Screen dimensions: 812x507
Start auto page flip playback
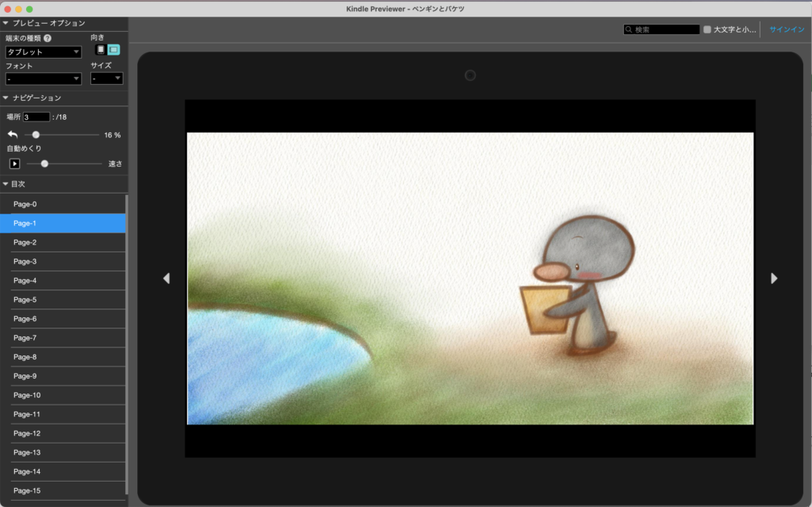pyautogui.click(x=14, y=163)
